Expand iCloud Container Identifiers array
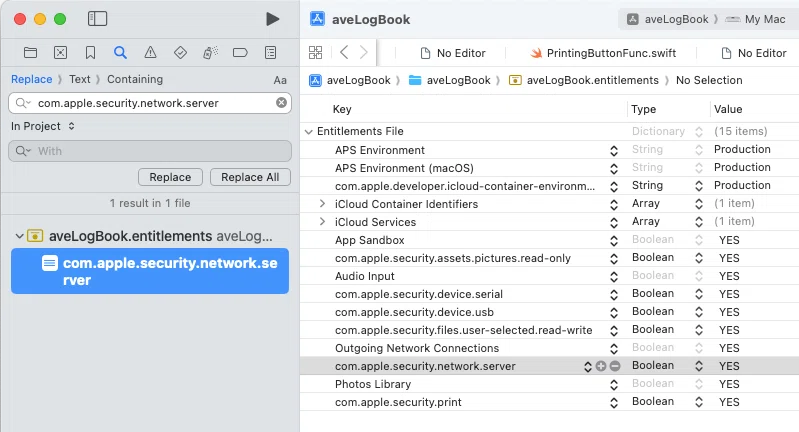Screen dimensions: 799x432 tap(322, 204)
